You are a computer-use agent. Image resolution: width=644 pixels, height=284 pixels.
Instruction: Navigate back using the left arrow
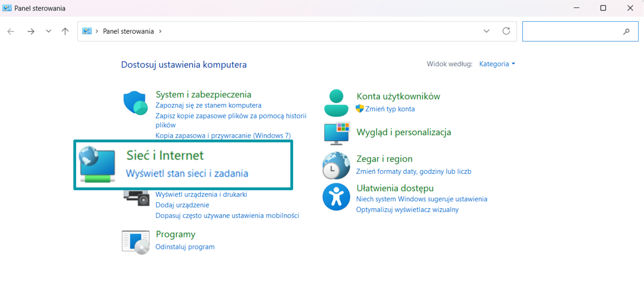[10, 31]
